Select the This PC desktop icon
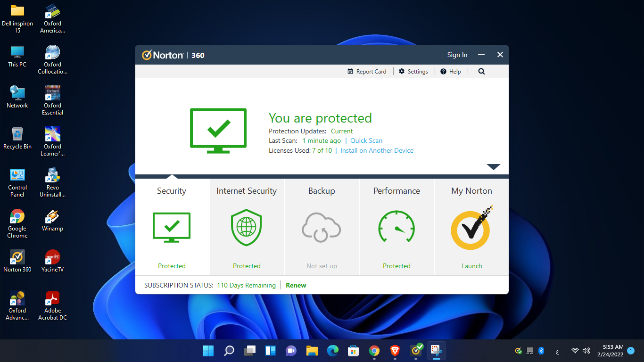 point(17,56)
